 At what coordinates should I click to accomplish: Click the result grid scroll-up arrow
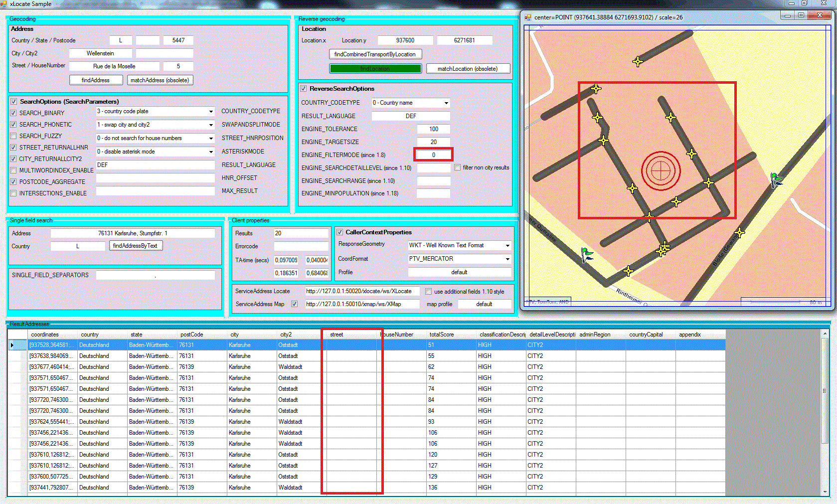[x=825, y=334]
